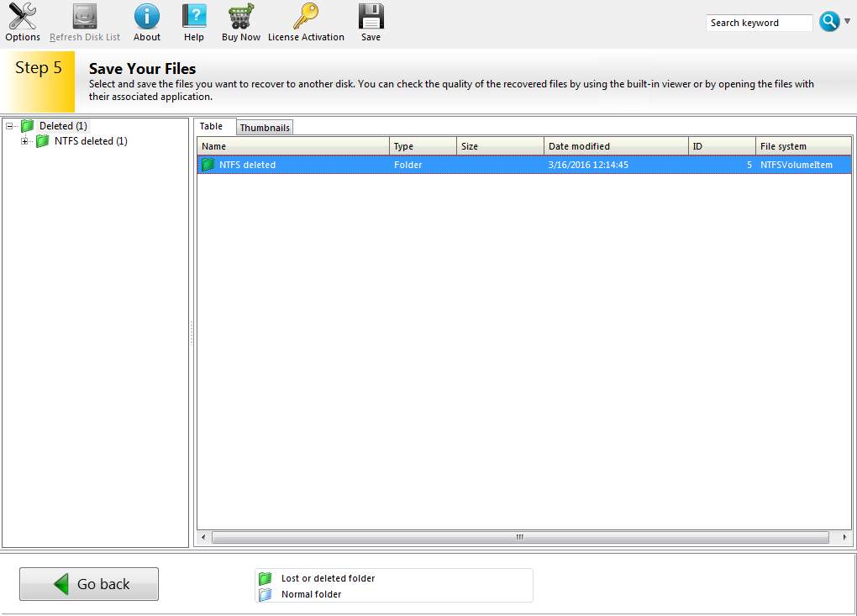Click the NTFSVolumeItem cell

(x=797, y=165)
